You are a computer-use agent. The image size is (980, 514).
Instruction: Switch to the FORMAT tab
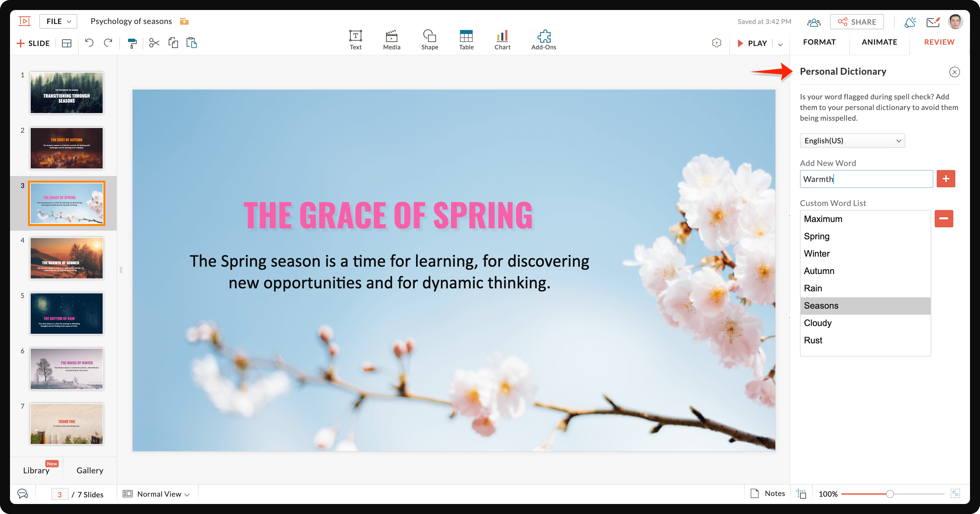(x=819, y=42)
